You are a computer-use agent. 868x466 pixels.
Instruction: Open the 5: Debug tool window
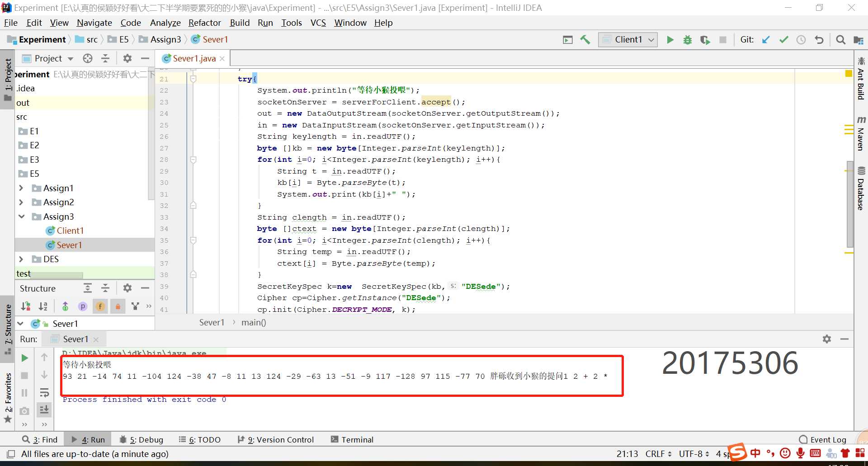[141, 439]
